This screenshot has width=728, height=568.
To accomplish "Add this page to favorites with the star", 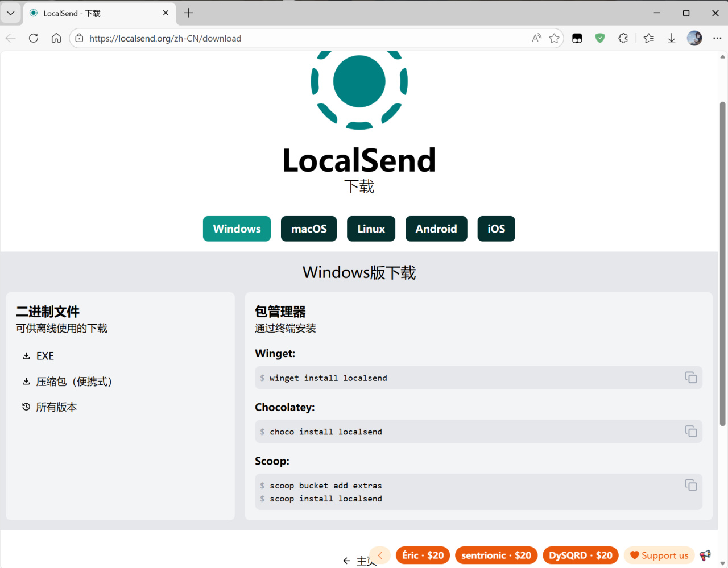I will tap(555, 38).
